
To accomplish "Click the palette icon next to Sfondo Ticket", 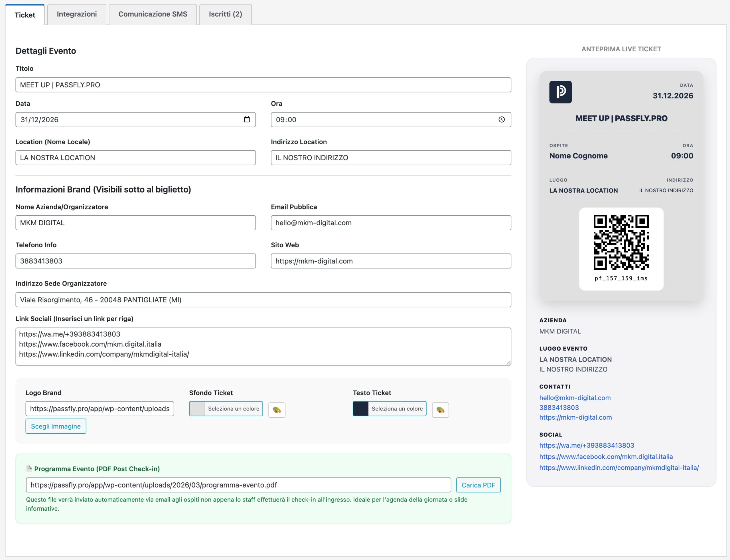I will click(277, 410).
